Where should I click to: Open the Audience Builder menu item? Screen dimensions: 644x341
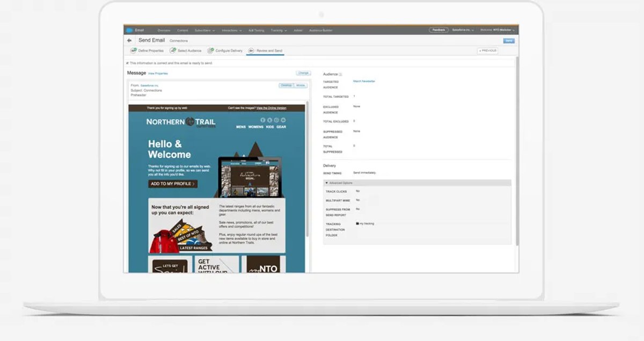tap(320, 30)
